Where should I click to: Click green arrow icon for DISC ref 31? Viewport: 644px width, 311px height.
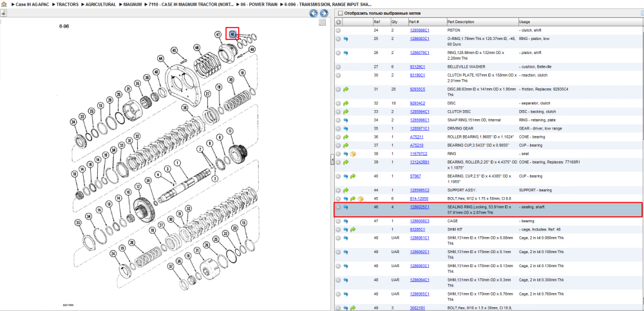point(345,89)
